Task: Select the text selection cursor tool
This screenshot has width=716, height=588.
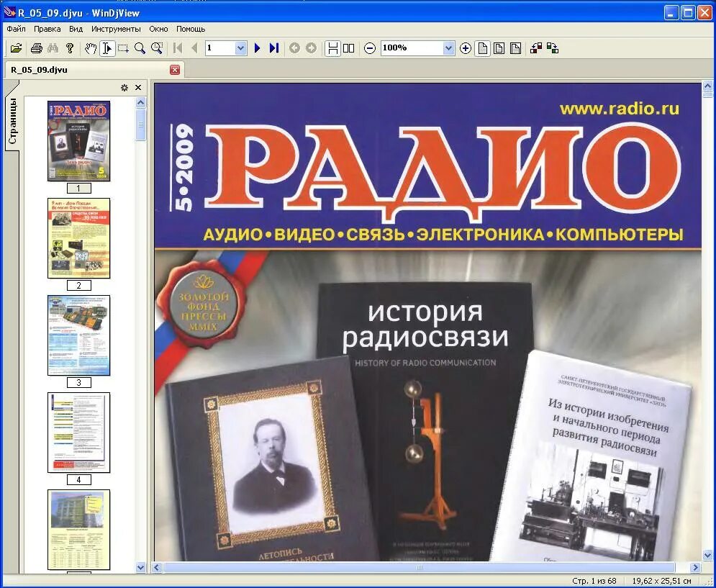Action: click(107, 48)
